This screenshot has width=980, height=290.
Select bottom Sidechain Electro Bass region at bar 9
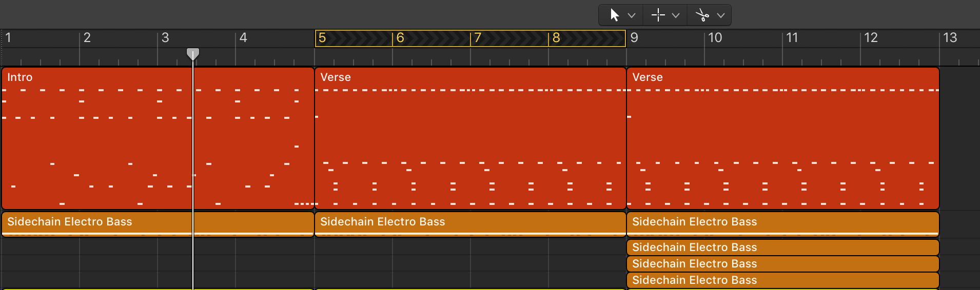[782, 280]
